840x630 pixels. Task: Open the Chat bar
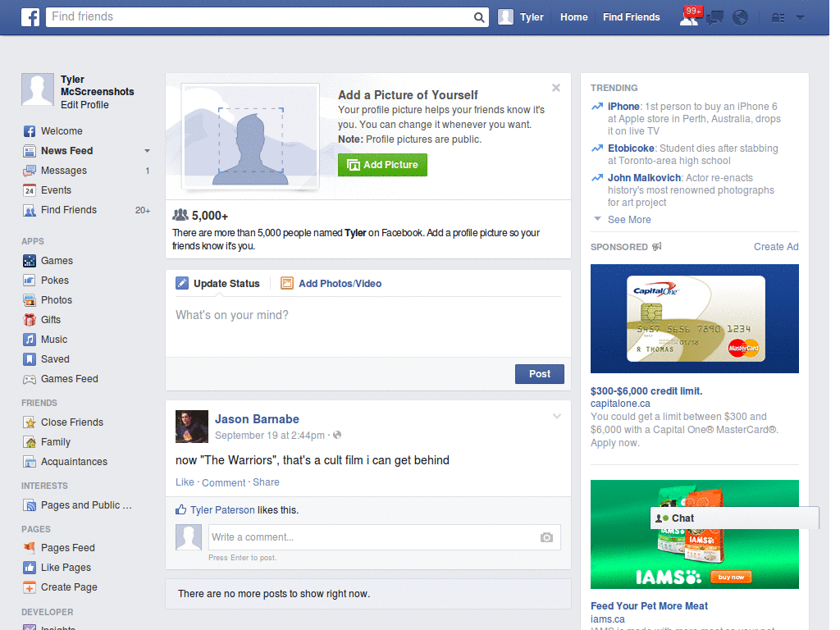point(734,518)
